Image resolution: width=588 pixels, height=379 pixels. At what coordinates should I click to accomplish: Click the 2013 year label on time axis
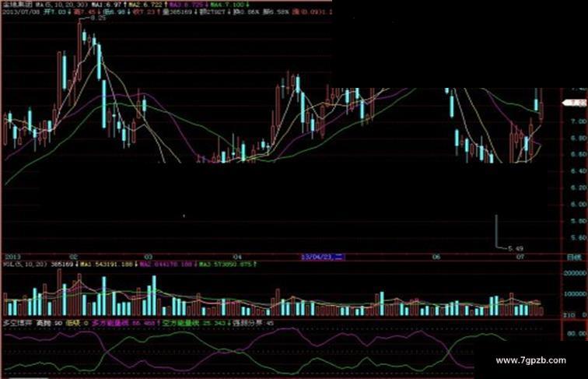11,257
